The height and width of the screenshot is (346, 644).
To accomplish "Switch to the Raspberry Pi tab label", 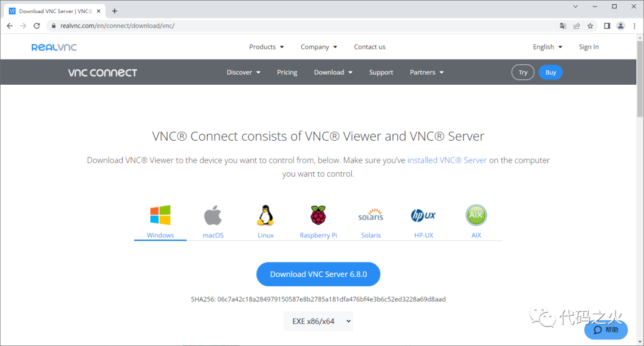I will pyautogui.click(x=318, y=235).
